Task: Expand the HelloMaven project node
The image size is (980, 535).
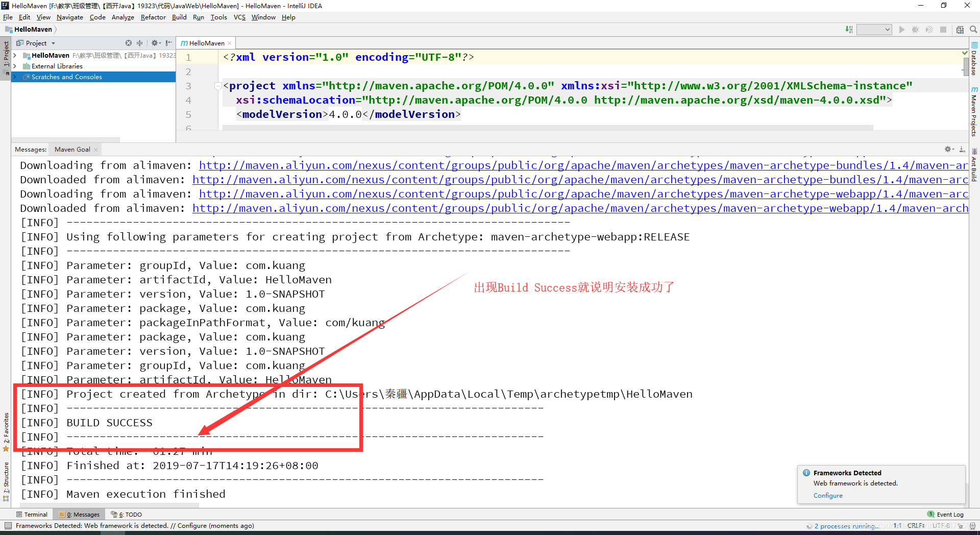Action: [15, 56]
